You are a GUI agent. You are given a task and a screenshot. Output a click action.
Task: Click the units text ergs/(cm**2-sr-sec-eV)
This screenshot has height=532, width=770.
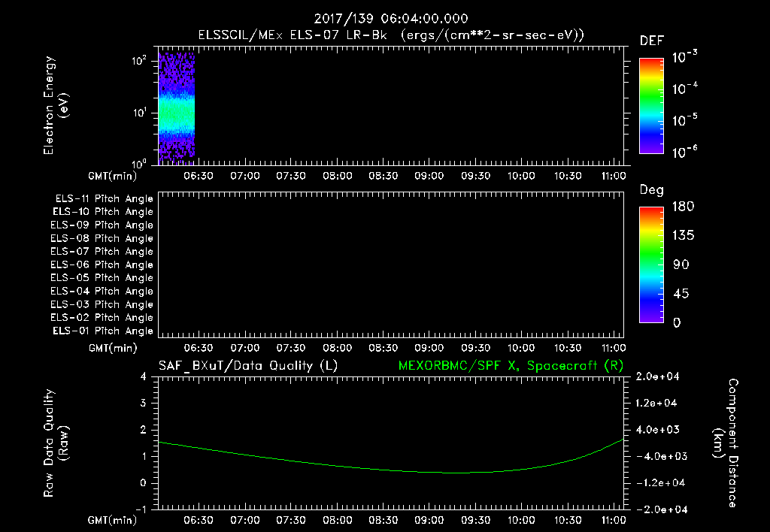click(493, 35)
